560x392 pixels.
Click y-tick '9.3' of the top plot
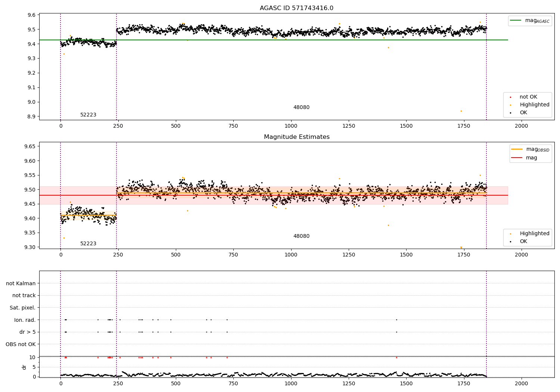[32, 59]
